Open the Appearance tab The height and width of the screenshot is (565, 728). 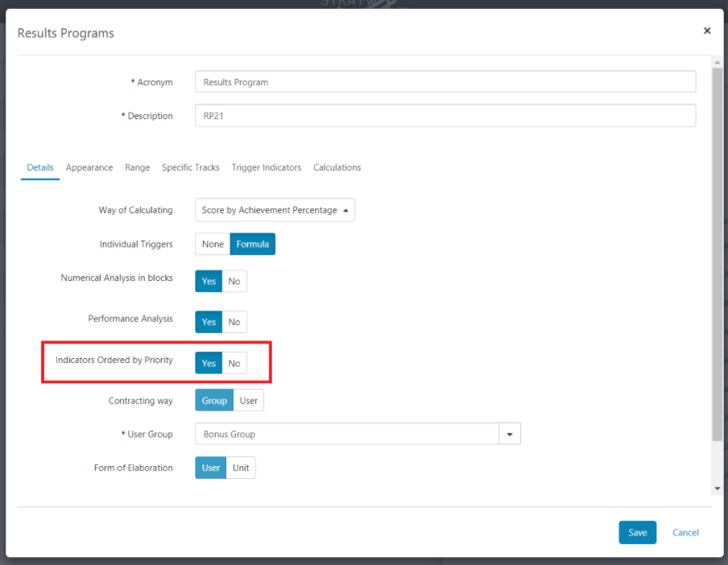point(89,167)
